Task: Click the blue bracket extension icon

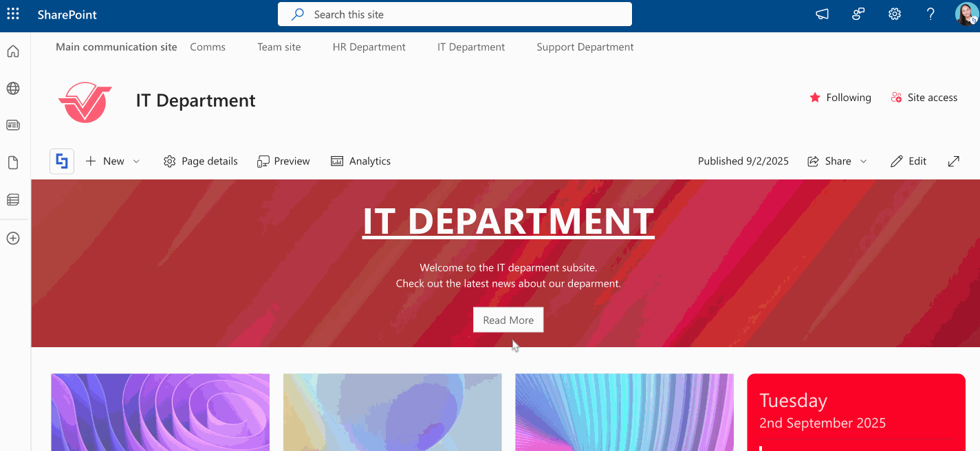Action: pos(62,162)
